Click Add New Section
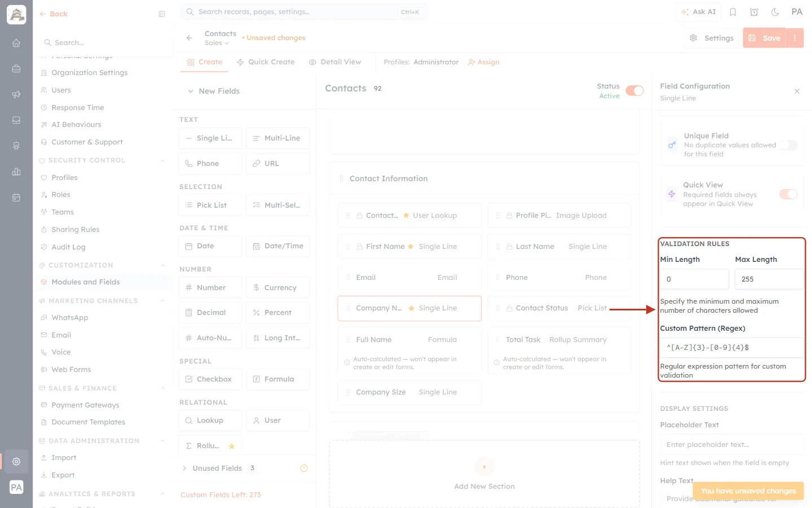This screenshot has height=508, width=812. (484, 474)
